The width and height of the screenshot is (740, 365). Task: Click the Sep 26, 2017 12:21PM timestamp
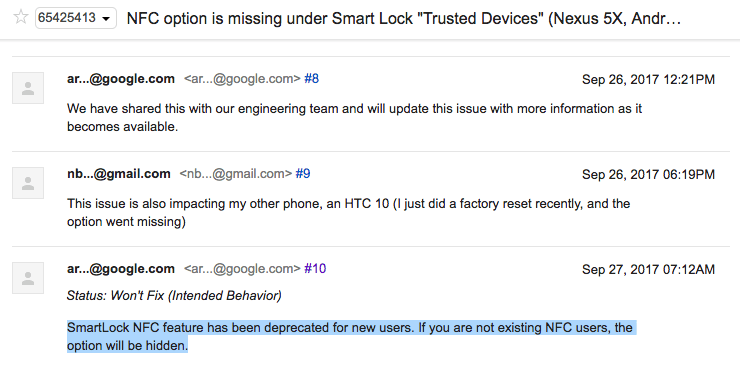click(x=648, y=79)
